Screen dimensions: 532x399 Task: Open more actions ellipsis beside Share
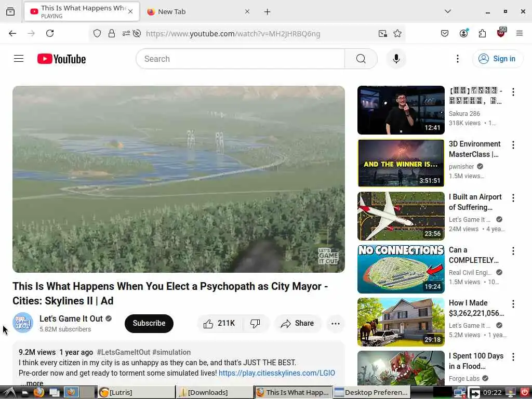point(335,323)
